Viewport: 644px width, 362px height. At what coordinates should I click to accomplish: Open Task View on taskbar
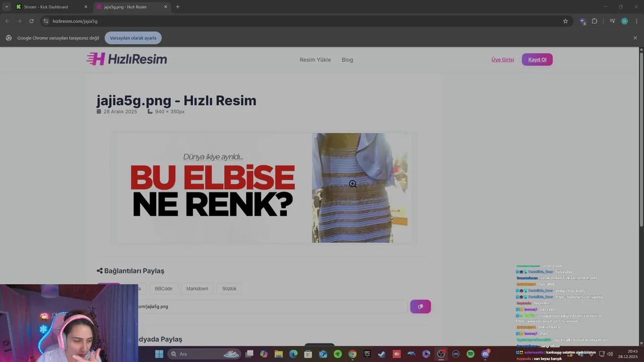point(249,354)
